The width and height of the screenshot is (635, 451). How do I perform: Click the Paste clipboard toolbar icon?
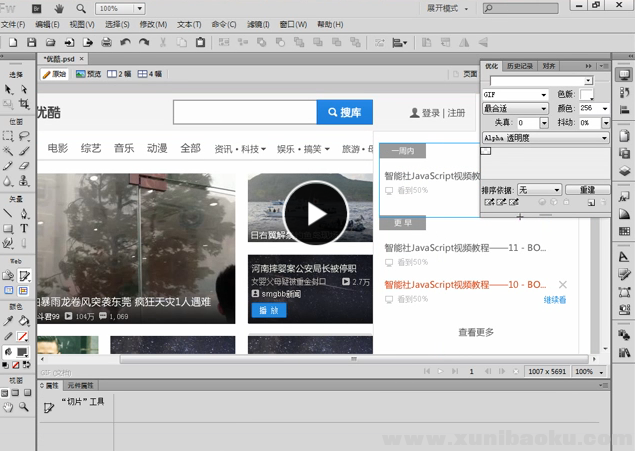(201, 42)
